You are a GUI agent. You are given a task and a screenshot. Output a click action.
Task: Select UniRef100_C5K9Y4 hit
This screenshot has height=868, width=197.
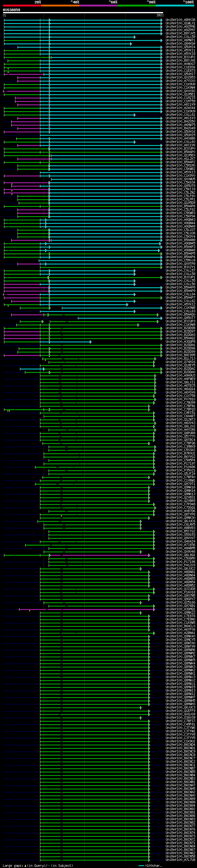coord(180,237)
